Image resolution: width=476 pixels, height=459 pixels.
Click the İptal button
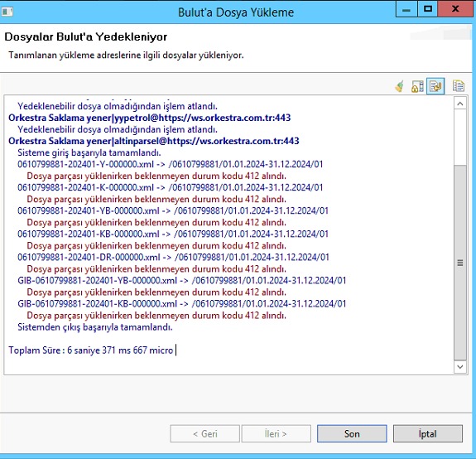pos(428,433)
